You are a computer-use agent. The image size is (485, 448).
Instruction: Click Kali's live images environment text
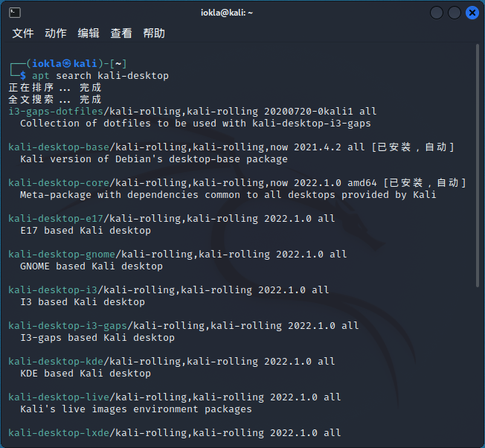pos(136,409)
